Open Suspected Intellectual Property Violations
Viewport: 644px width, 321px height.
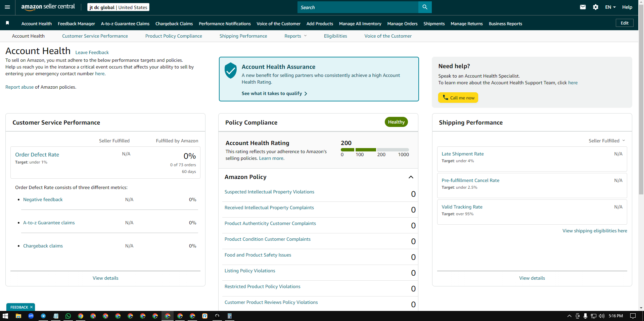click(269, 192)
